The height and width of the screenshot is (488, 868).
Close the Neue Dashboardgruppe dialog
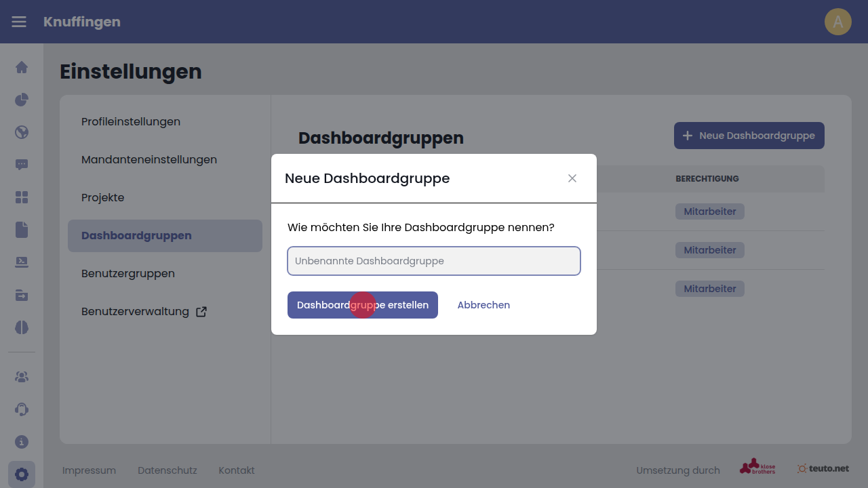[x=572, y=178]
